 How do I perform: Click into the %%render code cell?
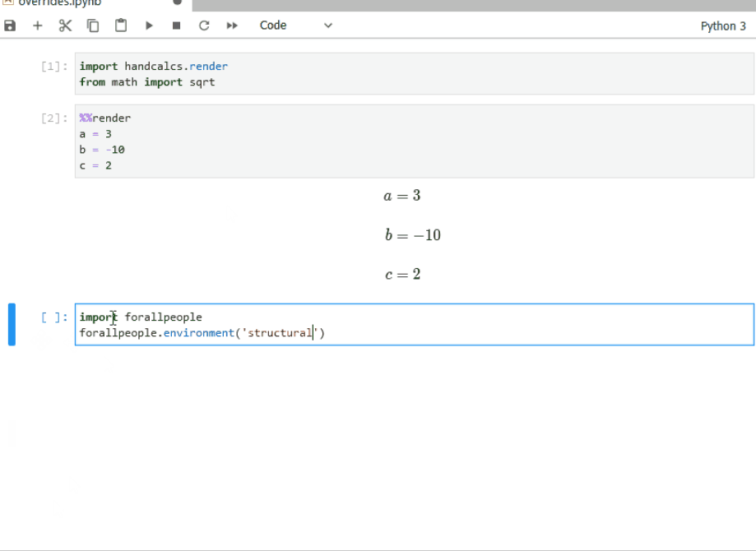[415, 141]
